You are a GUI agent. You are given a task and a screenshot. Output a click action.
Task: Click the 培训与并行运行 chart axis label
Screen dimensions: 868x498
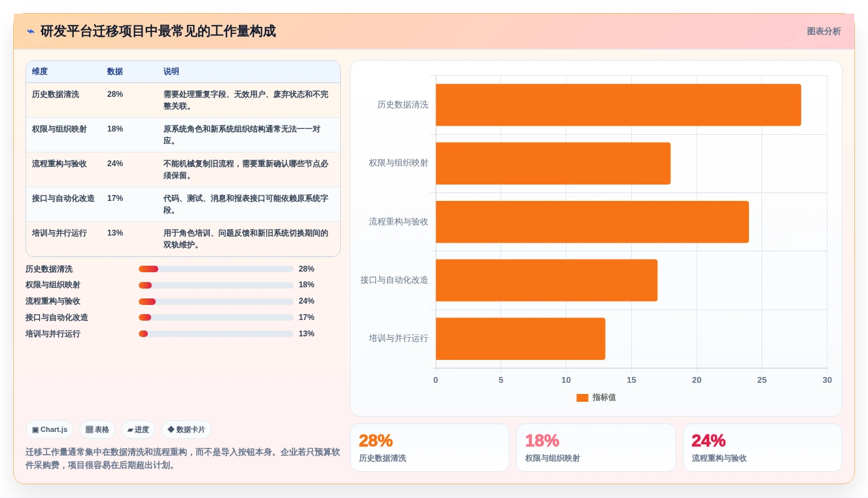pos(398,338)
